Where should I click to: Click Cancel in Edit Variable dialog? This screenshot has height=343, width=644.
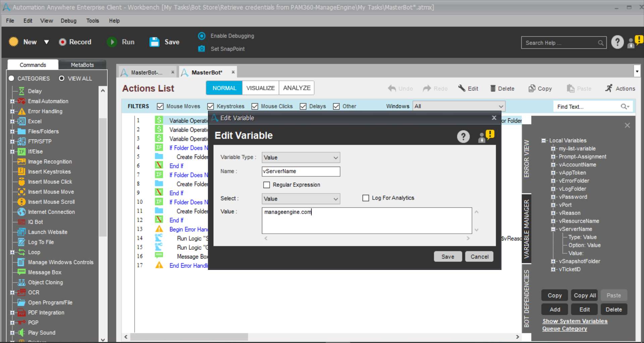point(479,256)
